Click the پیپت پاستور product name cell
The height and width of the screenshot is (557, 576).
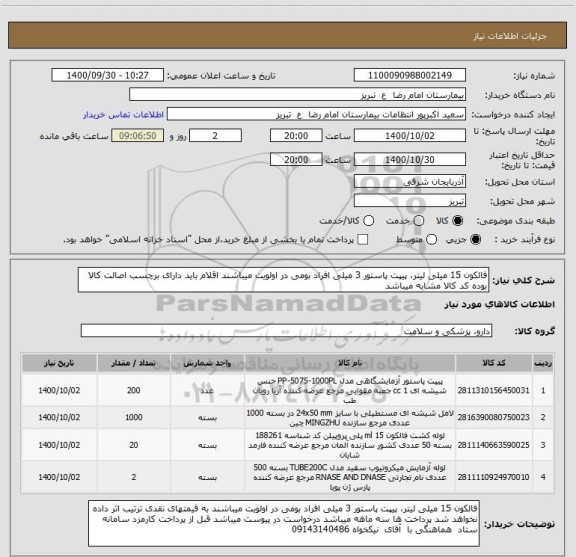tap(350, 390)
